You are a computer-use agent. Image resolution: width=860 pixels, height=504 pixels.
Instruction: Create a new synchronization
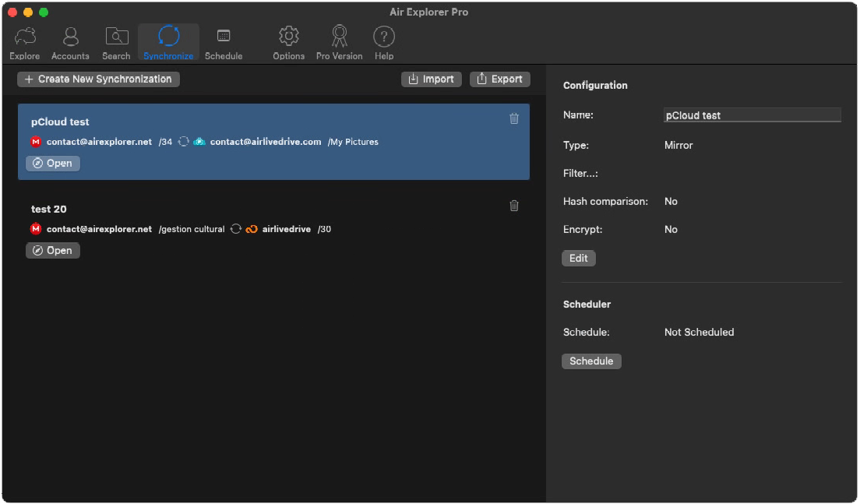coord(97,79)
